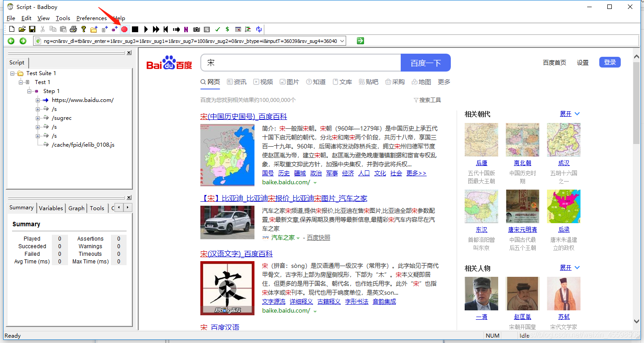The height and width of the screenshot is (343, 644).
Task: Toggle the purple N navigation mode icon
Action: coord(186,29)
